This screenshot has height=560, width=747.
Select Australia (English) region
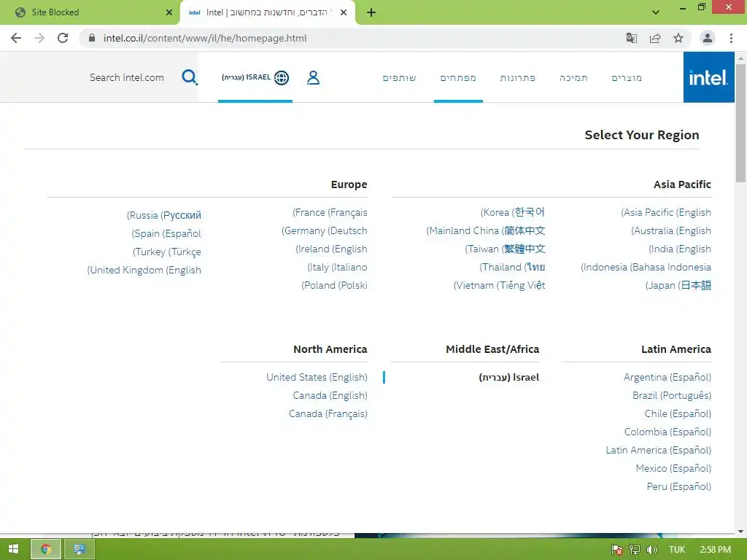[671, 230]
